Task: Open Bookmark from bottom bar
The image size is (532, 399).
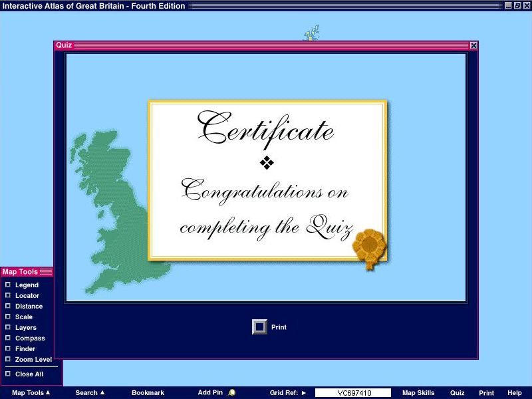Action: click(148, 392)
